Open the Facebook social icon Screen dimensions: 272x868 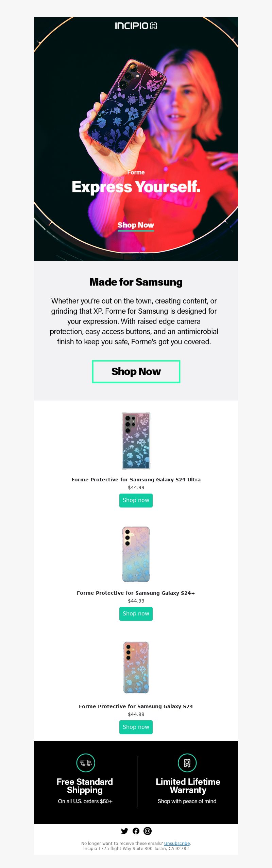[136, 831]
